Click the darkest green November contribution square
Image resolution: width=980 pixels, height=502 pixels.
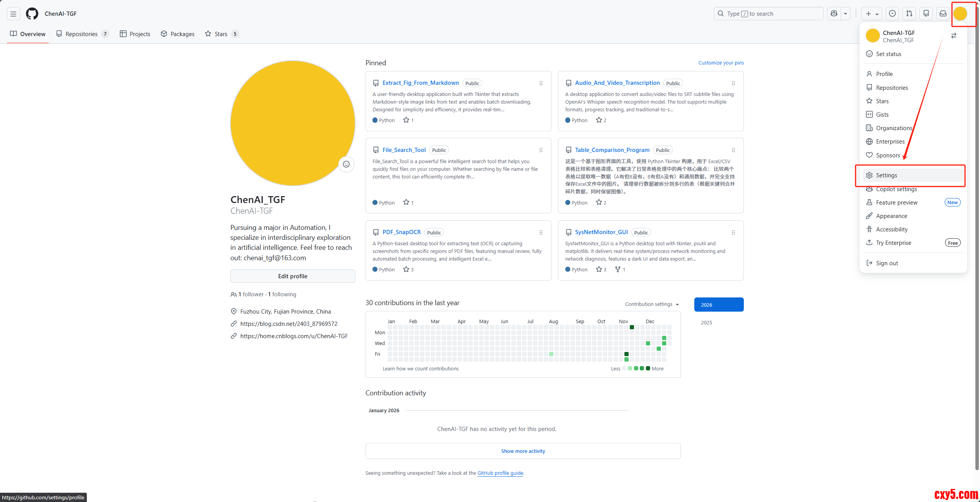coord(632,327)
